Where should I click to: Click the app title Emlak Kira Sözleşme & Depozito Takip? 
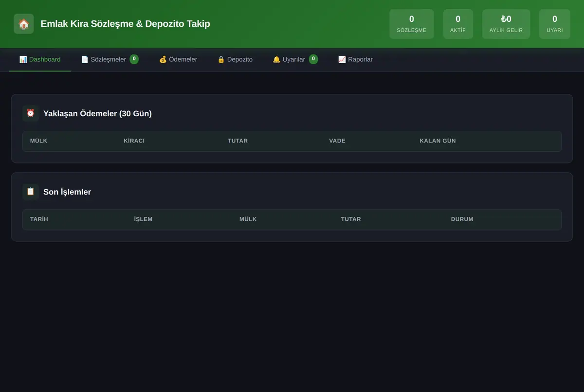point(126,24)
